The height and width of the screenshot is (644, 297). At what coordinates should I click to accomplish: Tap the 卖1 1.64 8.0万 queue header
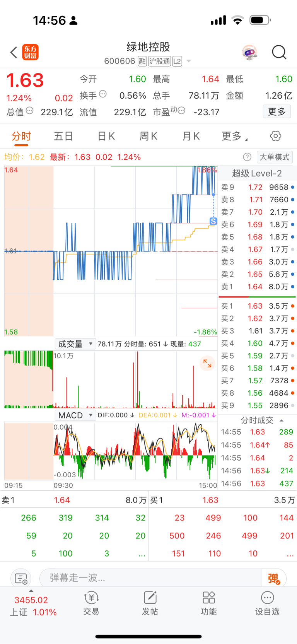pyautogui.click(x=74, y=500)
